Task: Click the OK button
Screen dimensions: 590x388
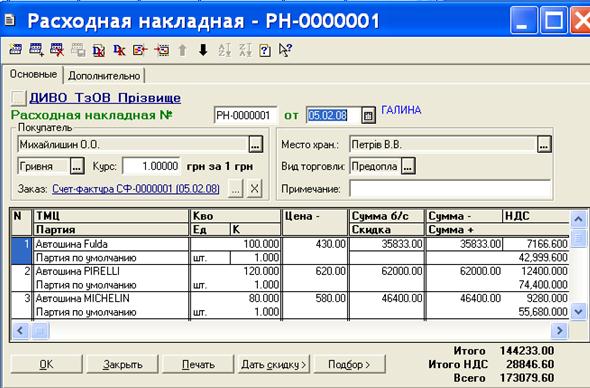Action: (x=47, y=364)
